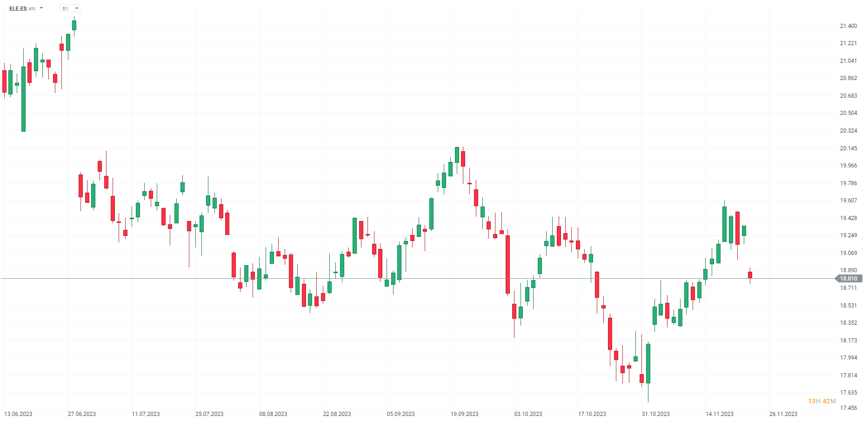Select the 22.08.2023 date label
The width and height of the screenshot is (868, 422).
(337, 414)
